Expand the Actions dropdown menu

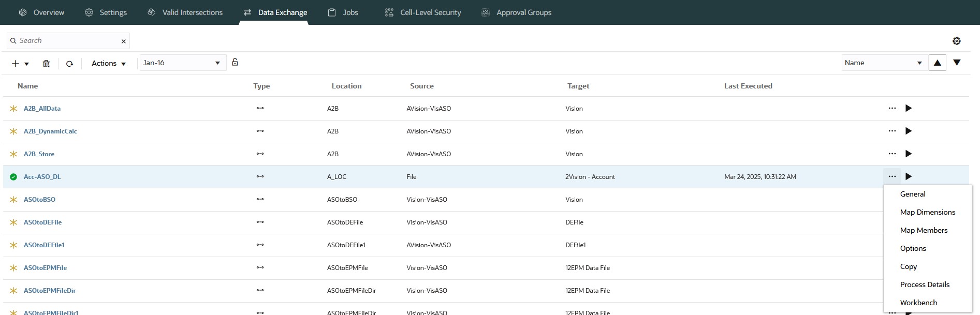(x=109, y=64)
